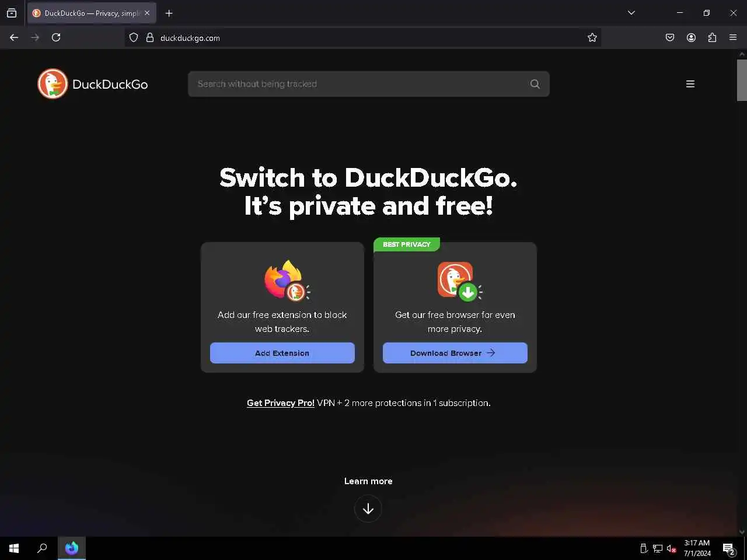747x560 pixels.
Task: Open the Firefox View icon
Action: pyautogui.click(x=12, y=13)
